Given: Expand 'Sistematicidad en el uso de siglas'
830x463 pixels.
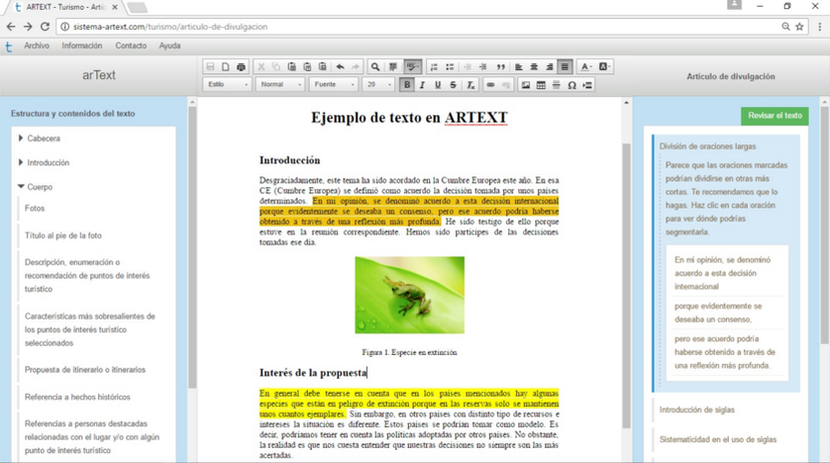Looking at the screenshot, I should 718,439.
